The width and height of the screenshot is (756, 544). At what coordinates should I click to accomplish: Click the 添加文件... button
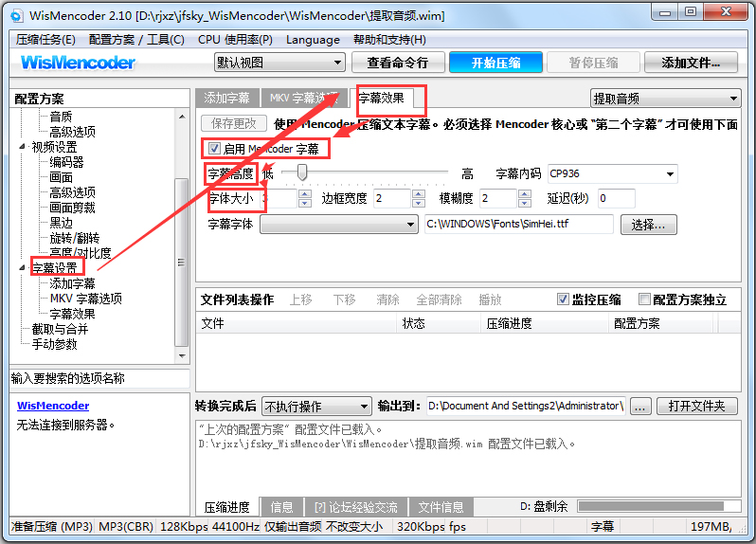(x=691, y=63)
